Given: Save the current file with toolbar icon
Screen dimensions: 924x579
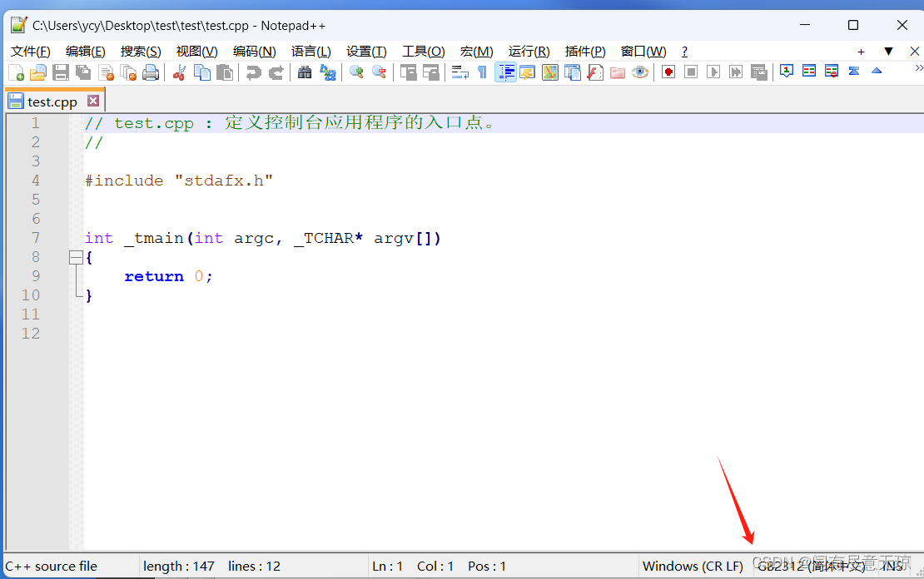Looking at the screenshot, I should click(x=61, y=72).
